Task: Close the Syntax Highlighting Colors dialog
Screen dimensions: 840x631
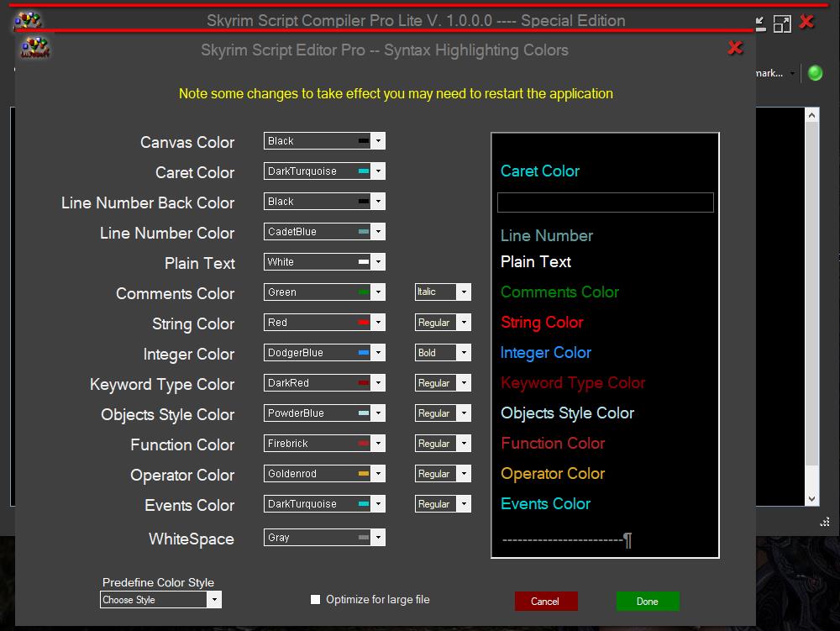Action: point(735,48)
